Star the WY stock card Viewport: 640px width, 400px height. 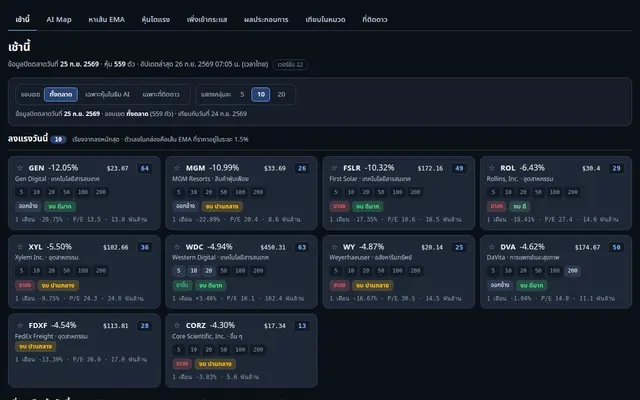pyautogui.click(x=334, y=247)
